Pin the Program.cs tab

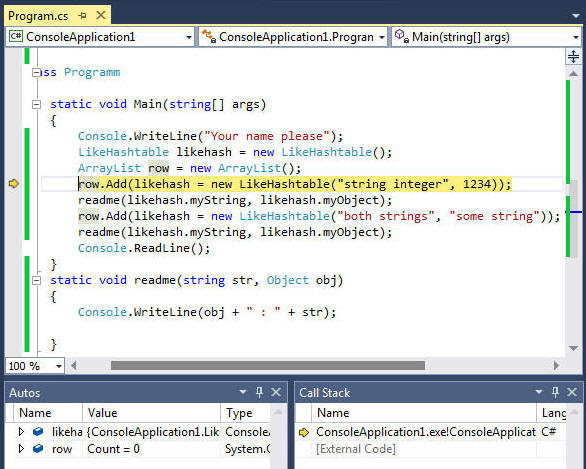(83, 16)
